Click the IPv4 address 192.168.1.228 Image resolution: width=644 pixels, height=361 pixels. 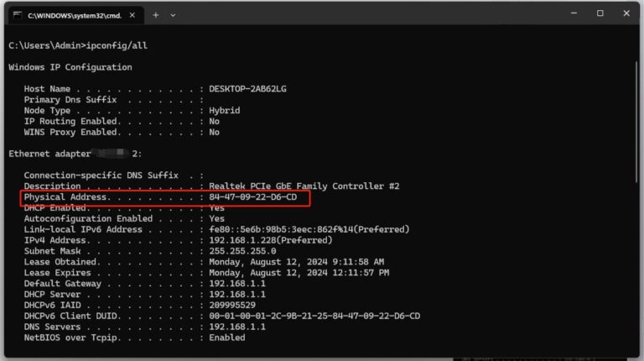click(x=271, y=240)
